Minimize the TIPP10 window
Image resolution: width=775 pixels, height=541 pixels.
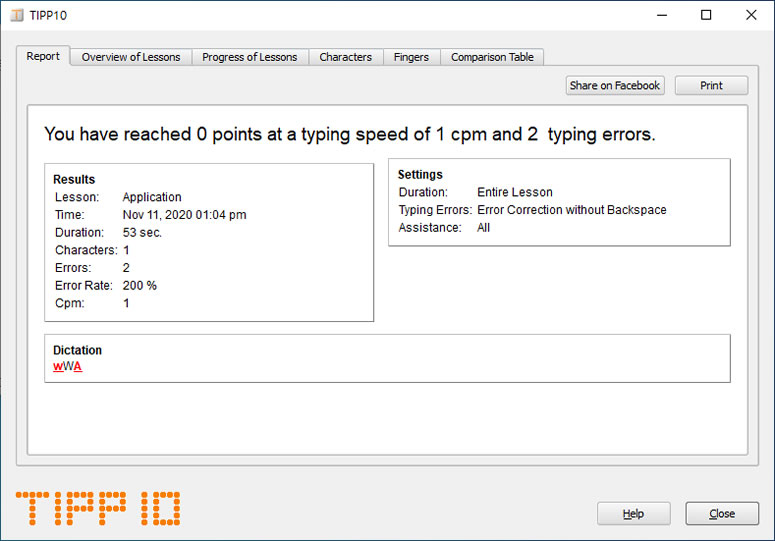coord(662,15)
